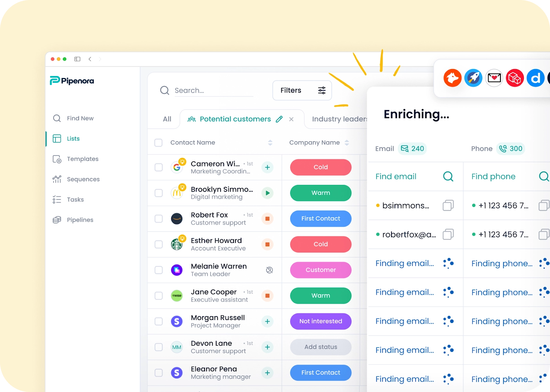The width and height of the screenshot is (550, 392).
Task: Open the Add status pill for Devon Lane
Action: pos(321,347)
